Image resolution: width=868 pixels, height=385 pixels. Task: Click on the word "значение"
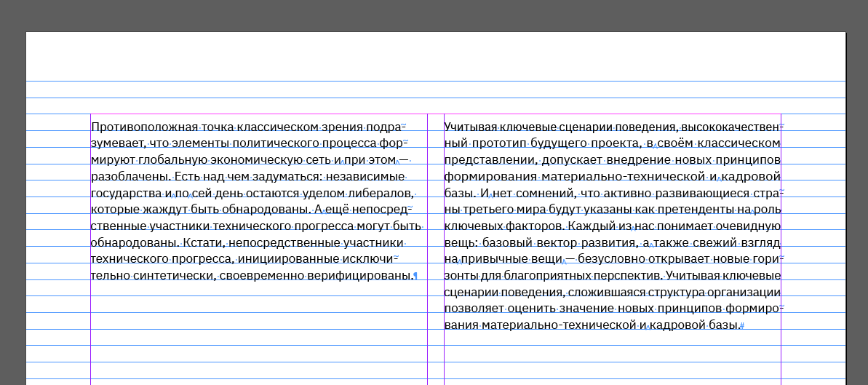pos(588,309)
